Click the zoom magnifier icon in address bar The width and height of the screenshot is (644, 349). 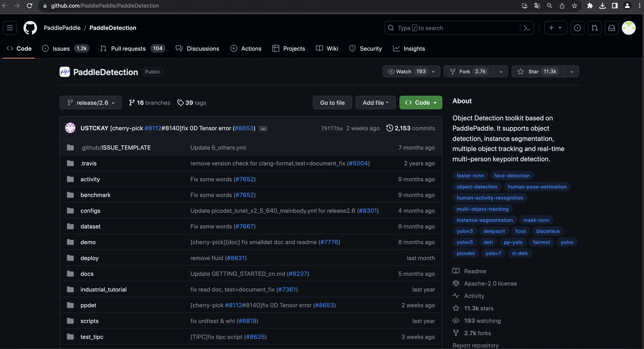549,6
